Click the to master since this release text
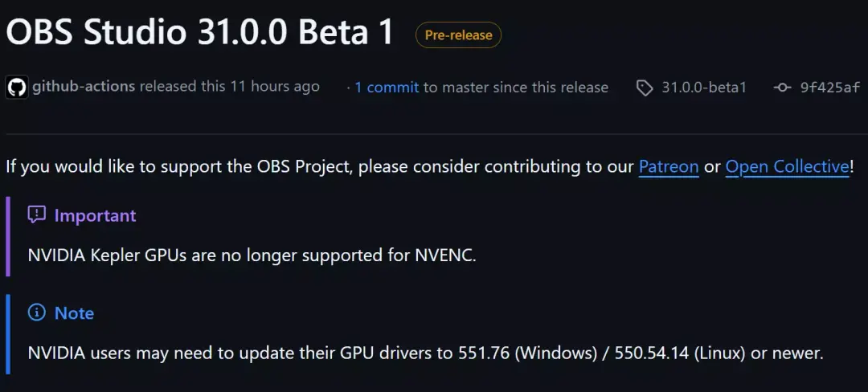The height and width of the screenshot is (392, 868). [x=516, y=88]
